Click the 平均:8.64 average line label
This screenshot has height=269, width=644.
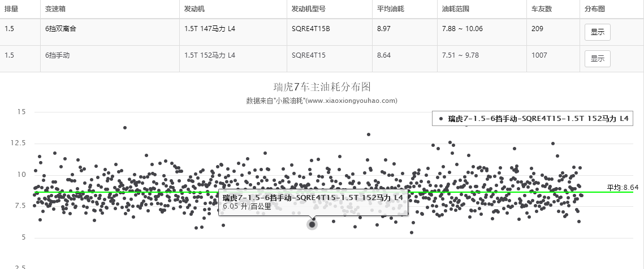[623, 188]
